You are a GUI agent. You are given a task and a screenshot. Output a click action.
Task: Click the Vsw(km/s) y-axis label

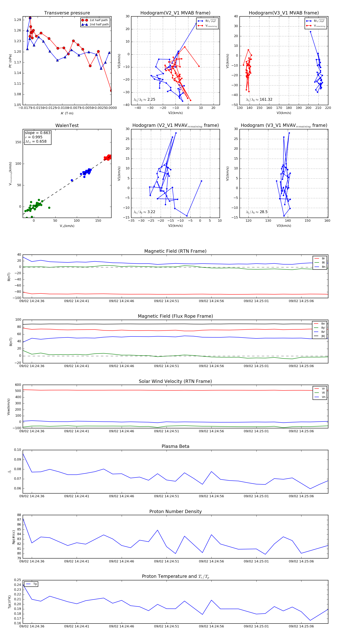point(9,407)
